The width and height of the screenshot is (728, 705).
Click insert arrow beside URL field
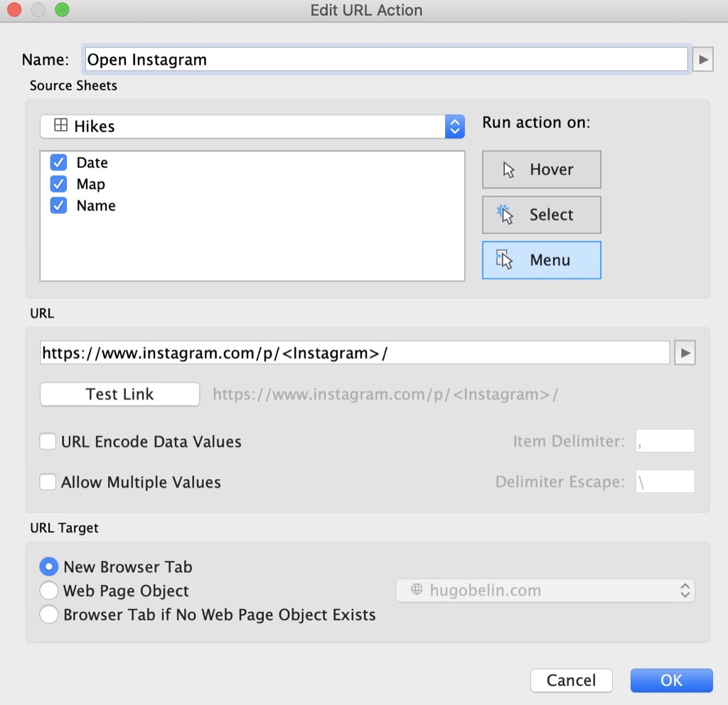point(685,352)
